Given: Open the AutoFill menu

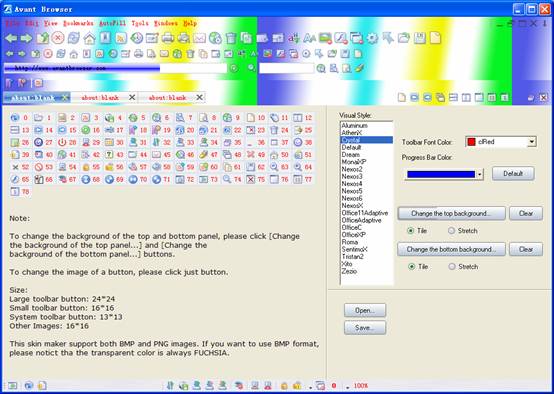Looking at the screenshot, I should tap(112, 23).
